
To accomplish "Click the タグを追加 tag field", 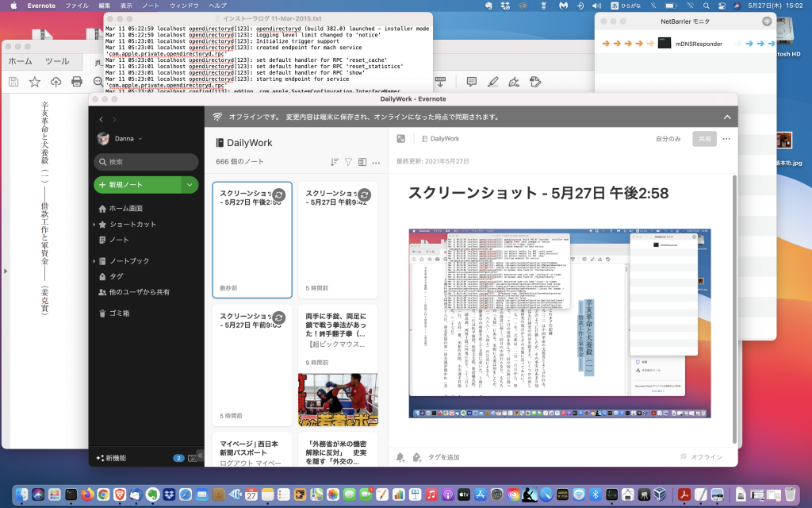I will pos(444,457).
